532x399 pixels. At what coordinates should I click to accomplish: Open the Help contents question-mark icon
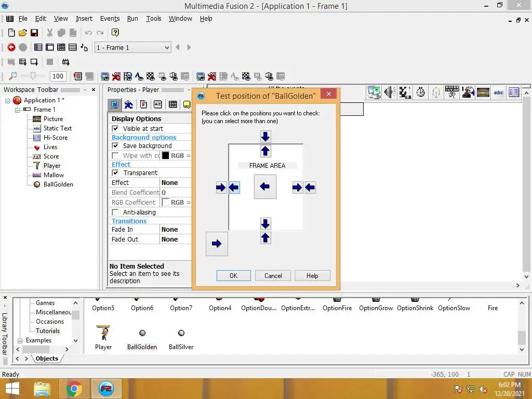pyautogui.click(x=115, y=33)
